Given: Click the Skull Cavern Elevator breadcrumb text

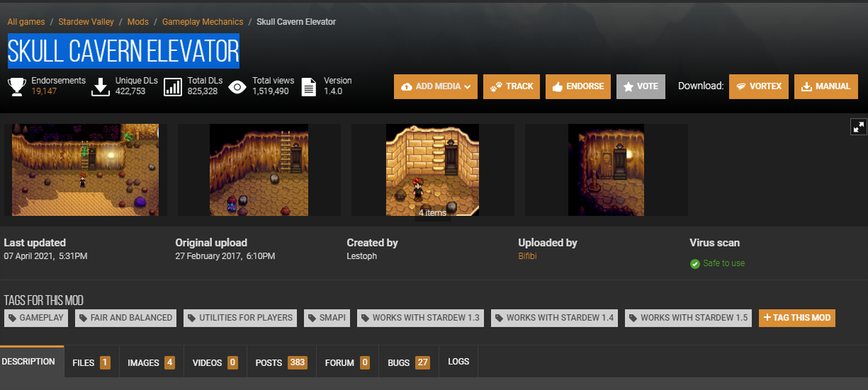Looking at the screenshot, I should point(296,22).
